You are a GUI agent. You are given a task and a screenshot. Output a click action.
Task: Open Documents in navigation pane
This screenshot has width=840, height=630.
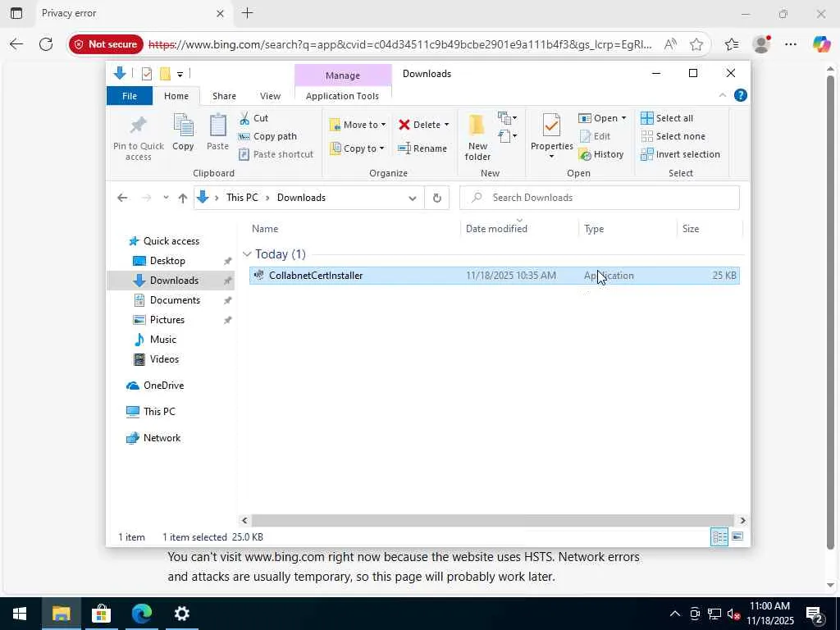point(175,300)
